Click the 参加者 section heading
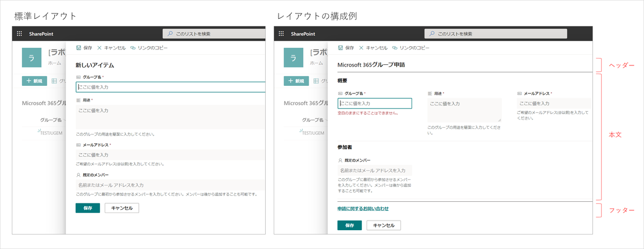644x249 pixels. 343,147
